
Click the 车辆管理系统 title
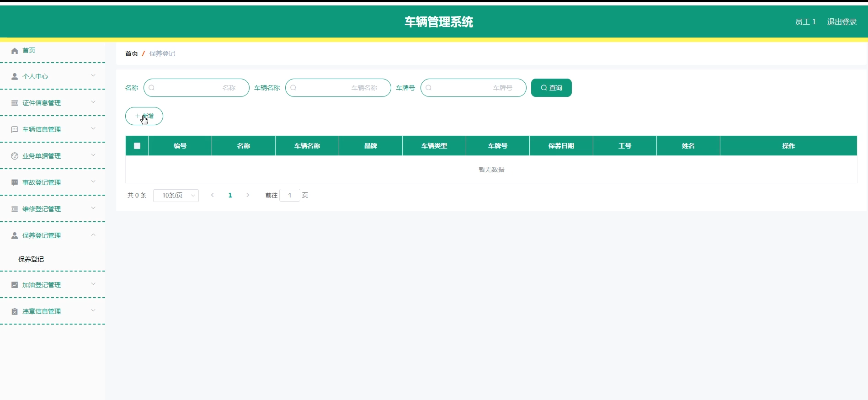pos(439,22)
